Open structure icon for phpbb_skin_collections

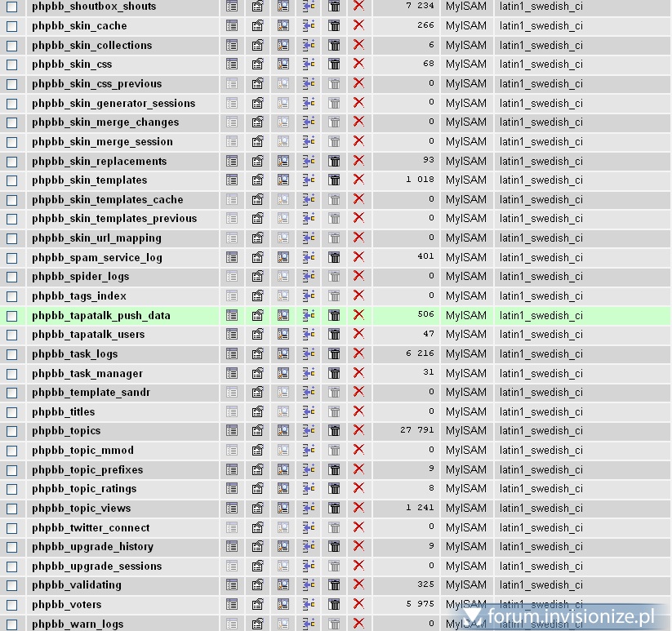click(257, 45)
